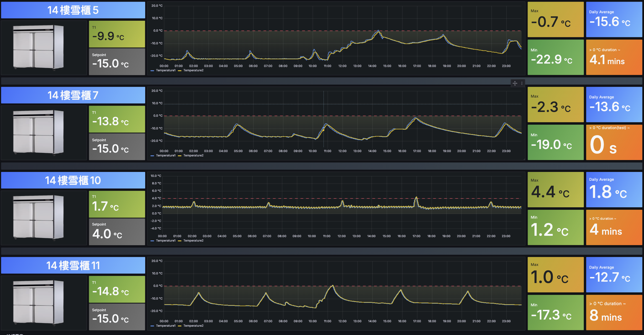Click the Min -17.3 °C stat
The width and height of the screenshot is (644, 335).
tap(556, 313)
